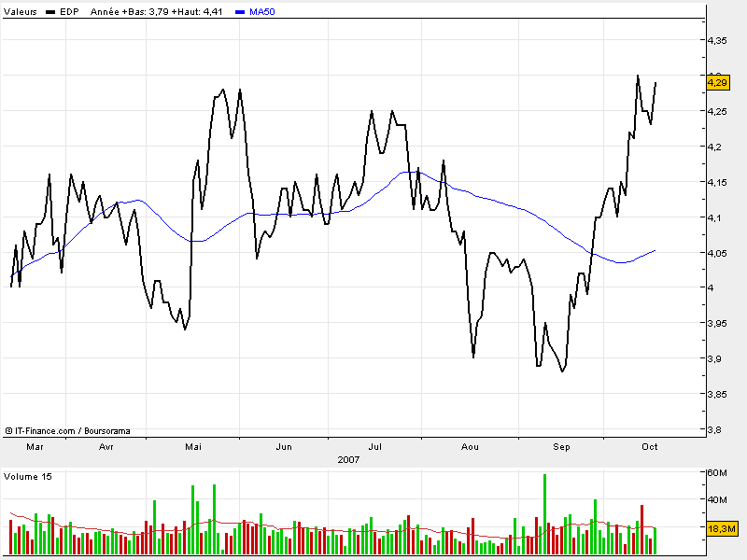The image size is (747, 560).
Task: Switch to the Mai month label
Action: click(x=192, y=447)
